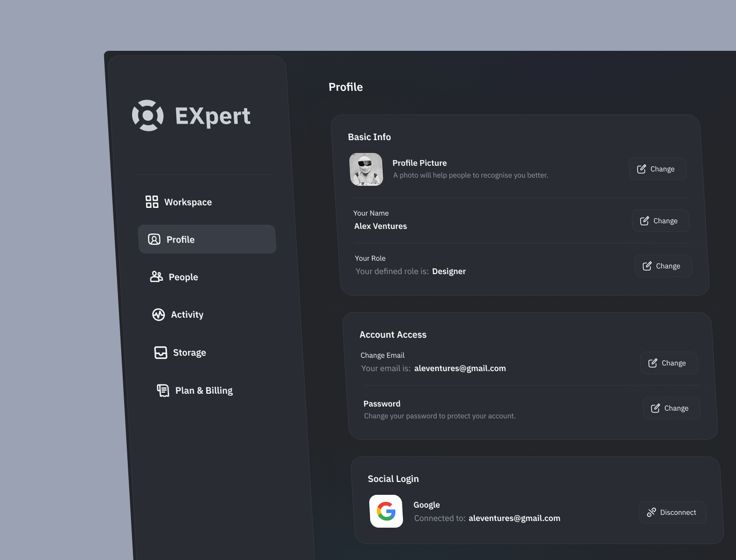Click the Workspace grid icon
736x560 pixels.
pyautogui.click(x=152, y=202)
